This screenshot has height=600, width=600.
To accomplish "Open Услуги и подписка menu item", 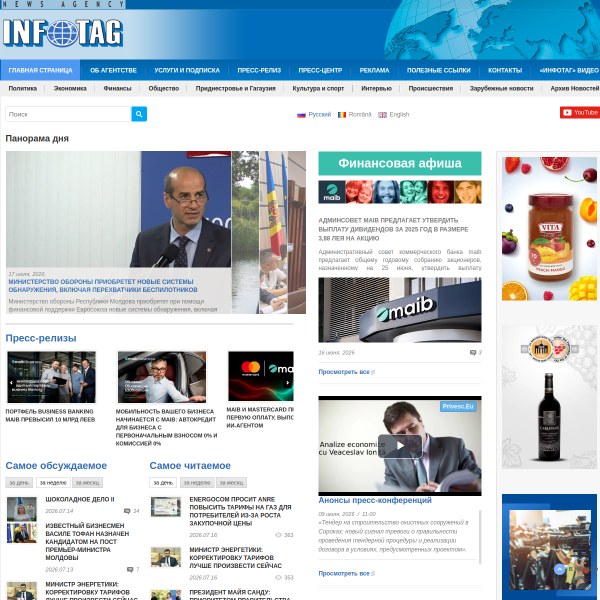I will pos(187,70).
